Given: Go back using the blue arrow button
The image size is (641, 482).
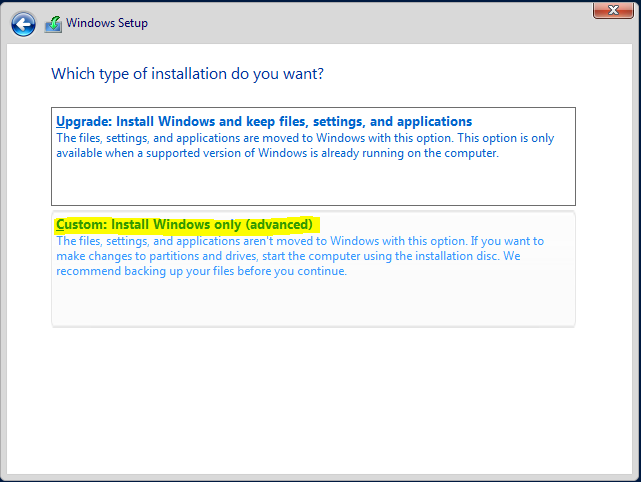Looking at the screenshot, I should coord(23,24).
